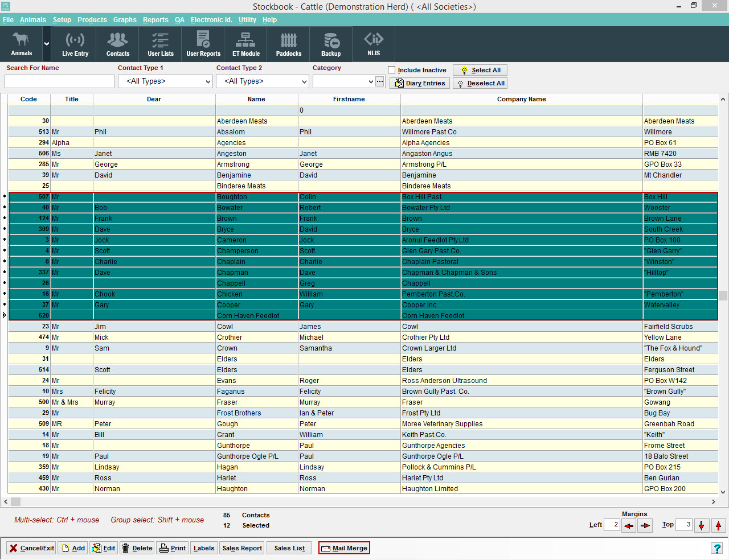The image size is (729, 560).
Task: Click the Deselect All button
Action: (480, 83)
